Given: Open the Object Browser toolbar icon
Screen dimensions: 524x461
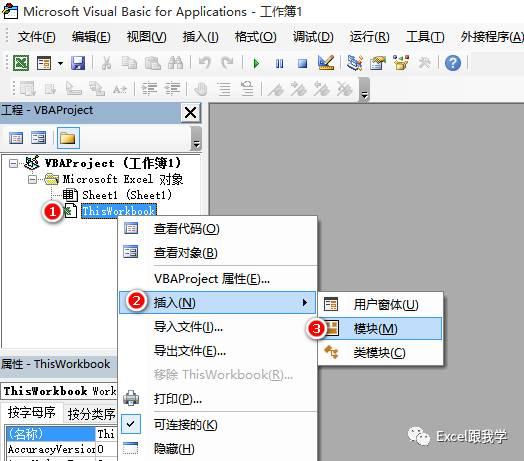Looking at the screenshot, I should coord(401,63).
